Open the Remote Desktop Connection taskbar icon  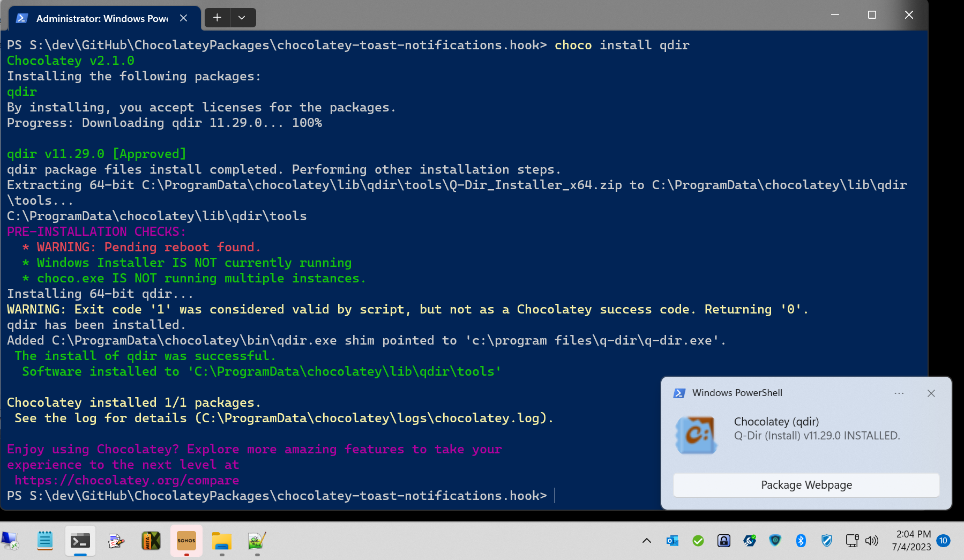coord(10,541)
